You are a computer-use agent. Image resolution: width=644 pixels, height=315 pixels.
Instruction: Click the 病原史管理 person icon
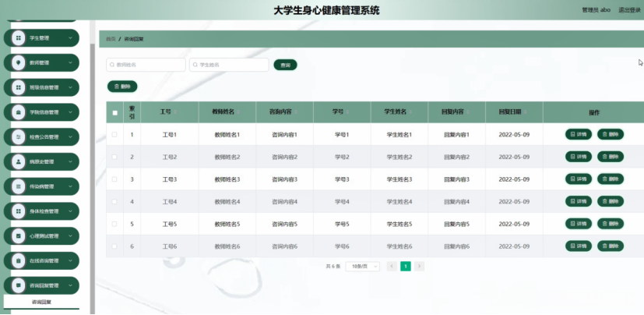(18, 161)
